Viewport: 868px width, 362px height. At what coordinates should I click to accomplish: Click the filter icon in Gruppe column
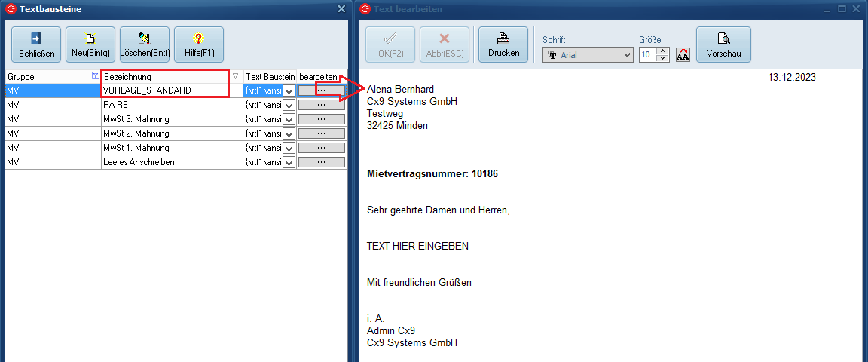[94, 76]
